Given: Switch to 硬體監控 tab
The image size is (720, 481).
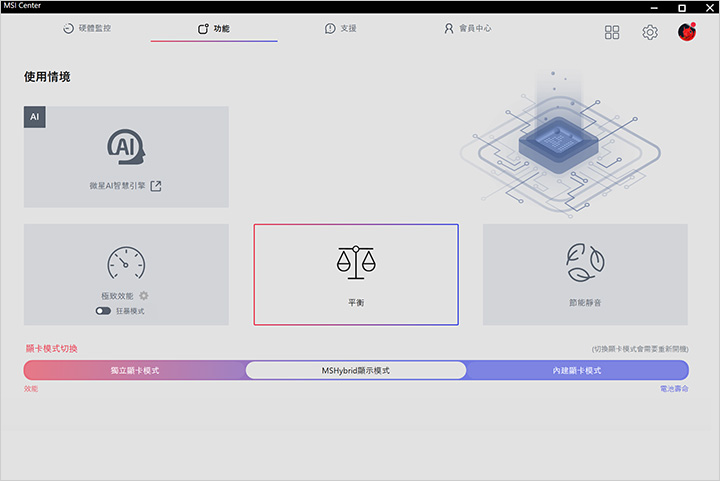Looking at the screenshot, I should pos(87,28).
